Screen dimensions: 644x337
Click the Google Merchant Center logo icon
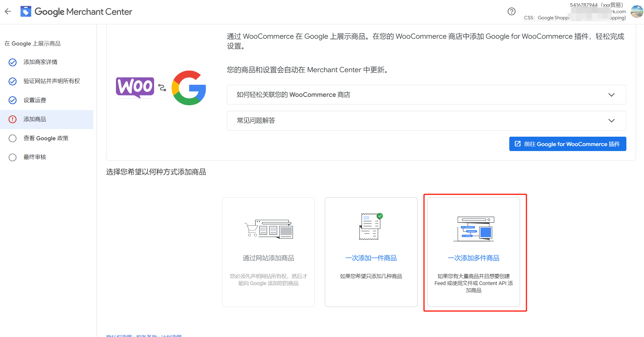point(26,12)
